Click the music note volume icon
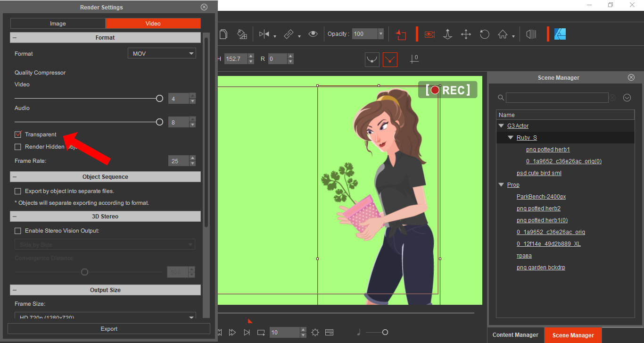 point(359,333)
